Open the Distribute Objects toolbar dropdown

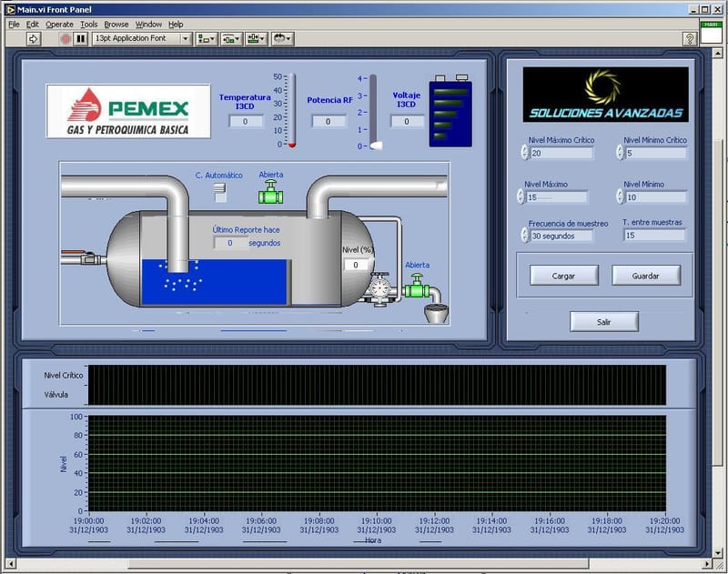231,39
